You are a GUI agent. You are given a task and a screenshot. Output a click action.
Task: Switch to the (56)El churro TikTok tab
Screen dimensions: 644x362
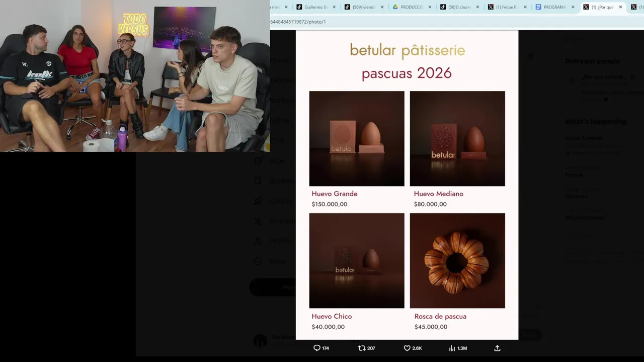point(459,7)
